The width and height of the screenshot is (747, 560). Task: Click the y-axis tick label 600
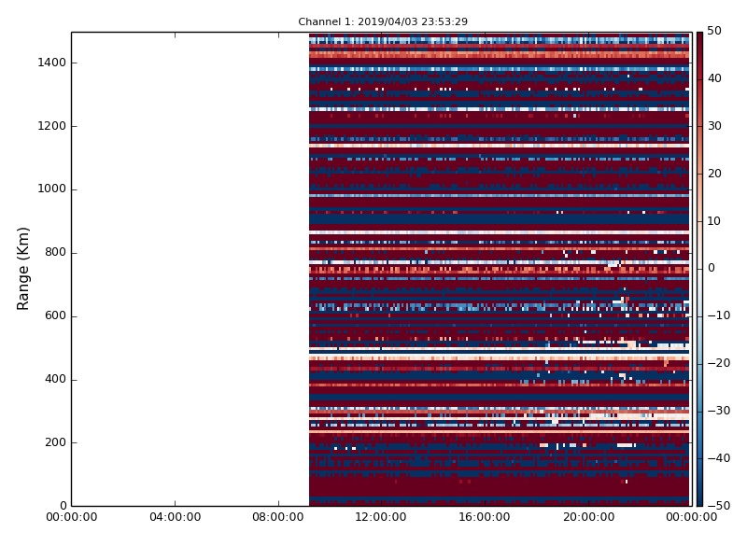(x=55, y=315)
